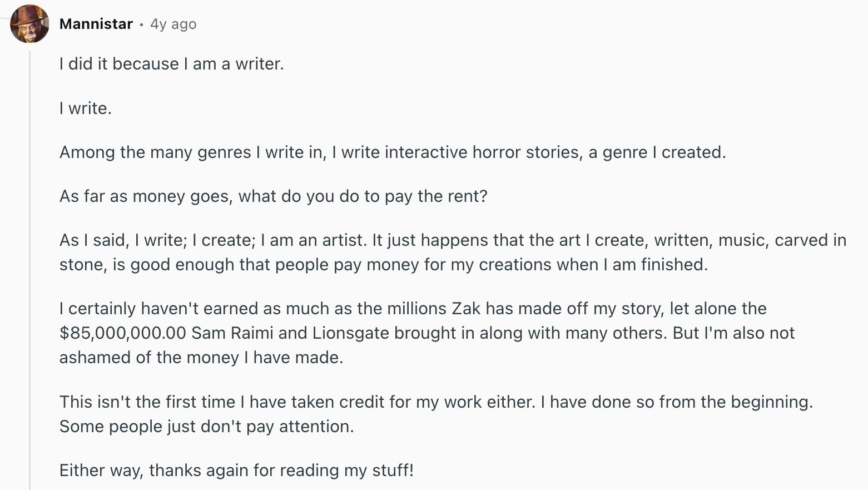Click the 'I write.' line
The width and height of the screenshot is (868, 490).
click(x=86, y=108)
